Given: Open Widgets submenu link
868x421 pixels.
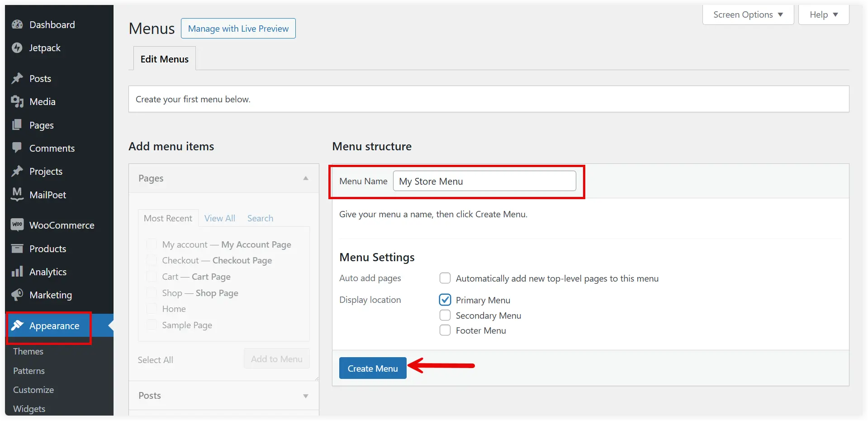Looking at the screenshot, I should (x=29, y=409).
